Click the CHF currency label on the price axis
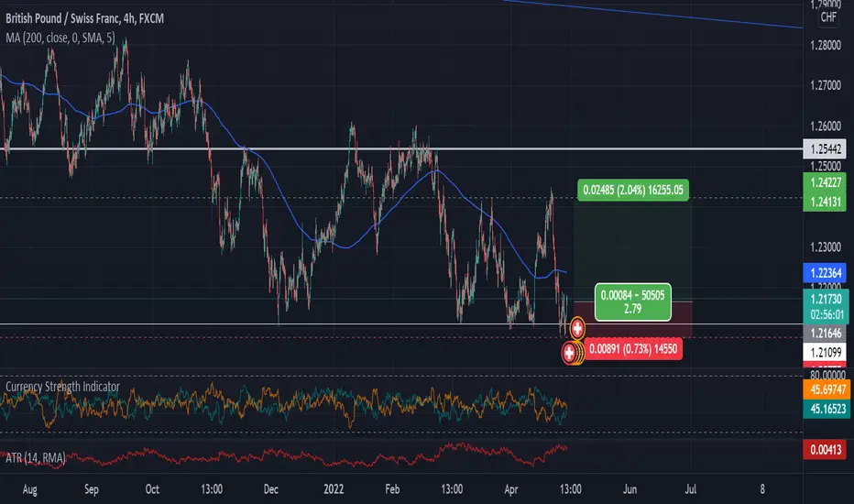 tap(828, 16)
